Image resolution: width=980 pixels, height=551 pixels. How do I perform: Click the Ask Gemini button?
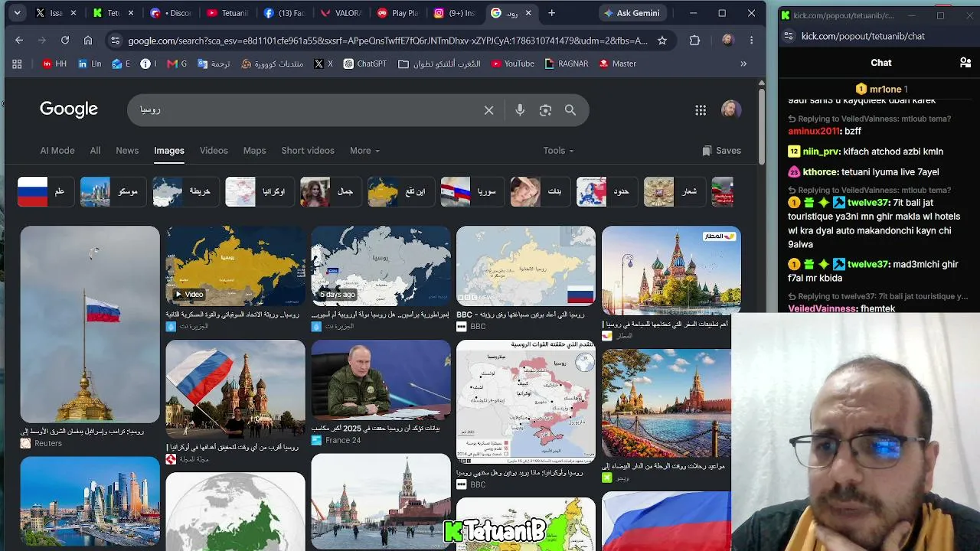click(x=632, y=13)
